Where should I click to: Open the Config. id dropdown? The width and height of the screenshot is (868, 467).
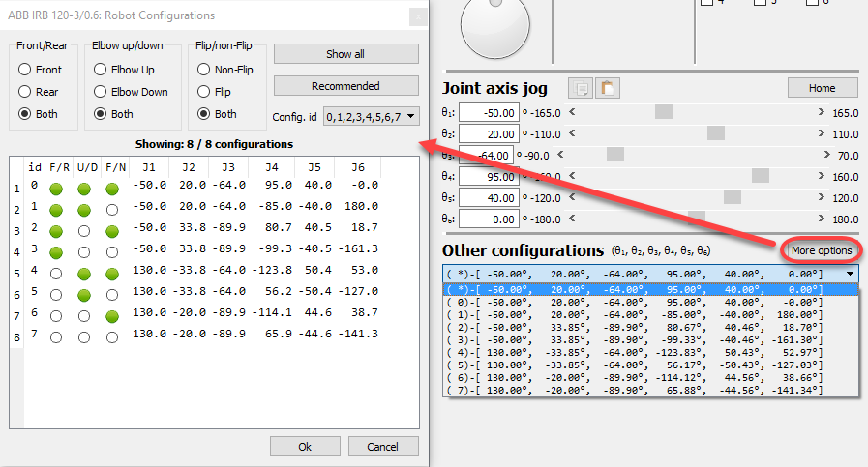click(x=372, y=117)
